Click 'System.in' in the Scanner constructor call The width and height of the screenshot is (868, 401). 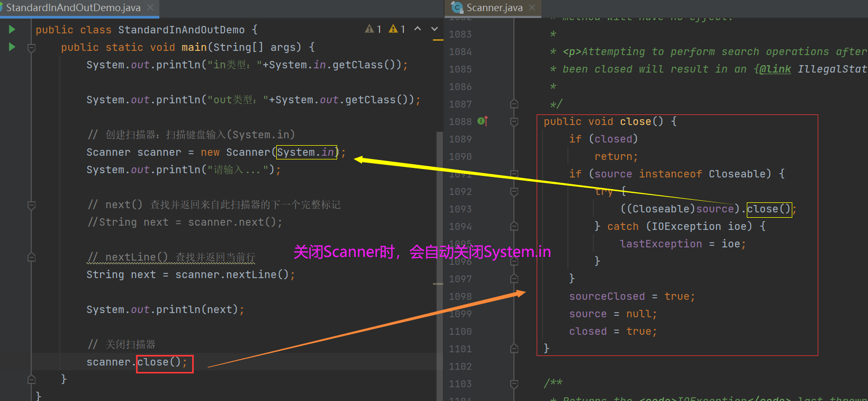[x=306, y=153]
